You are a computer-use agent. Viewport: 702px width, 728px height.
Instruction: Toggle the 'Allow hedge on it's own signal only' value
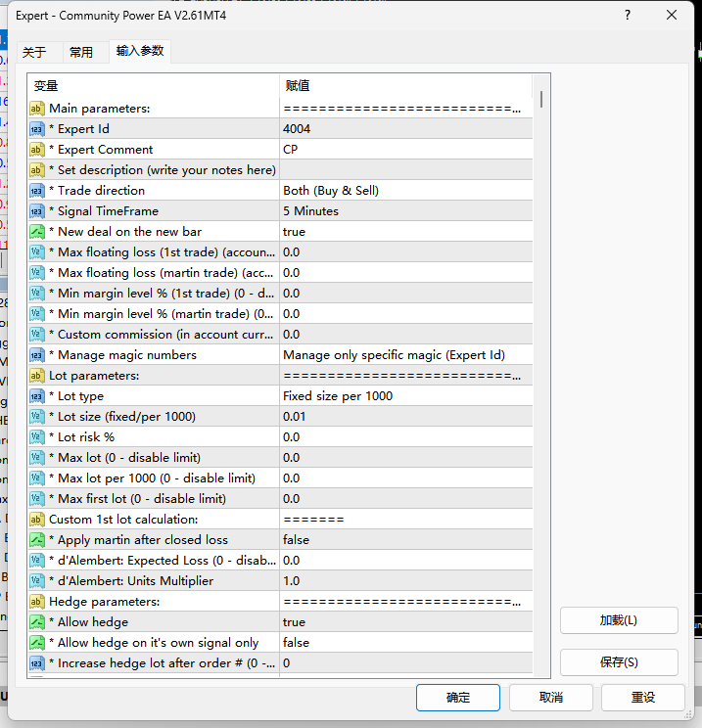406,643
